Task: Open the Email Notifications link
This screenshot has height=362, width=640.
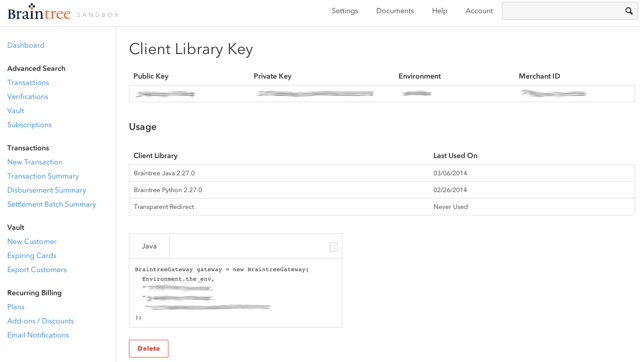Action: [x=38, y=335]
